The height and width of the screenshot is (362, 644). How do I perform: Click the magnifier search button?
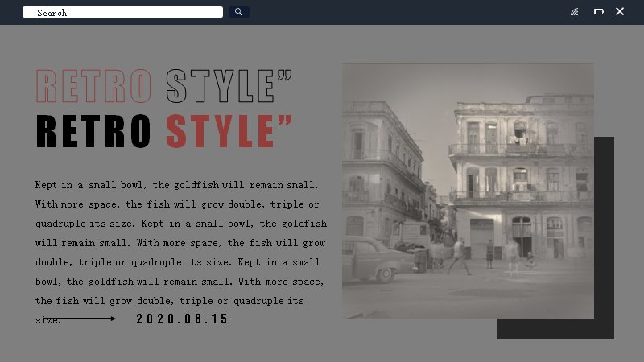click(x=238, y=12)
